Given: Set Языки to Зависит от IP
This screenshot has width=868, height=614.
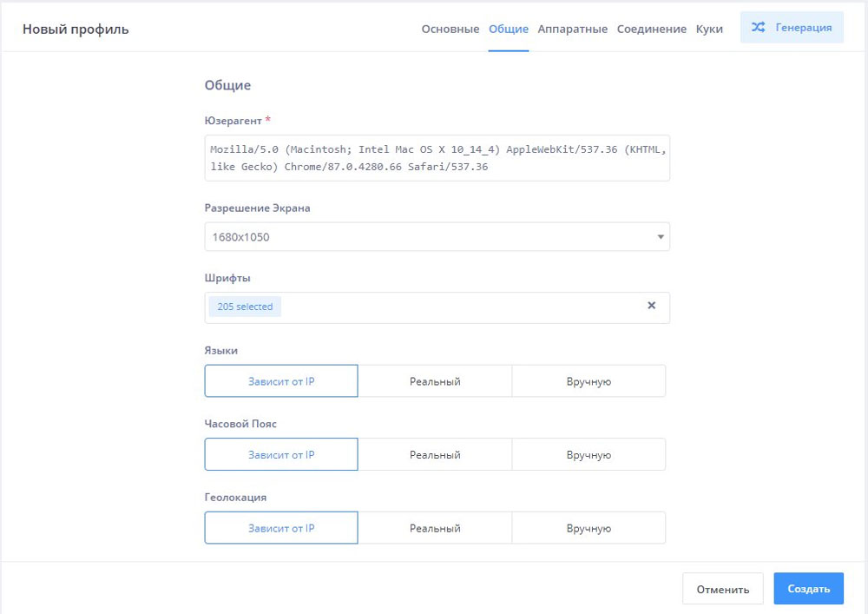Looking at the screenshot, I should [x=281, y=381].
